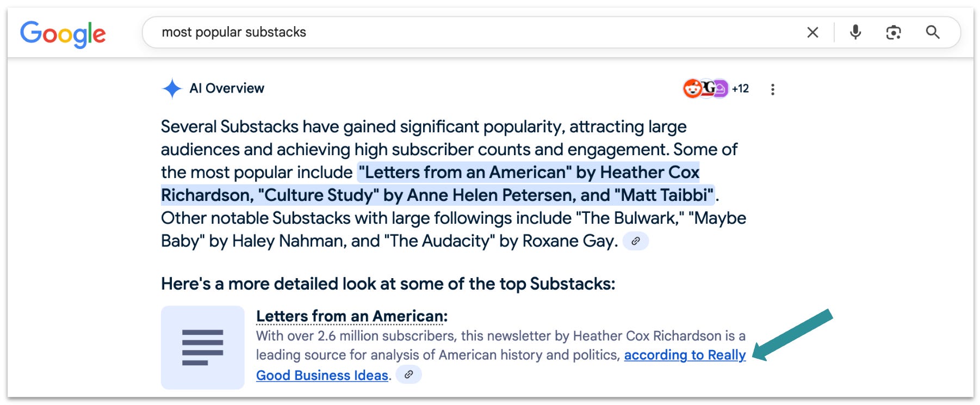Click the Google logo
The height and width of the screenshot is (405, 980).
pos(63,34)
